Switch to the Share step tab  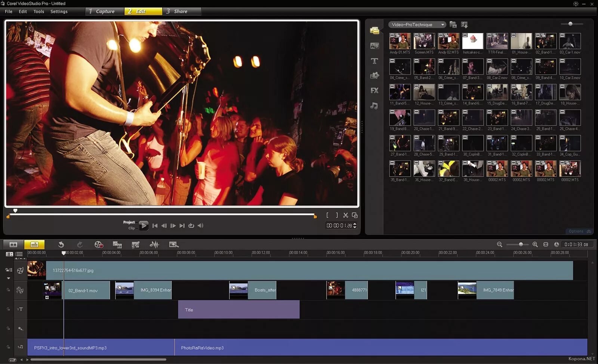coord(182,12)
